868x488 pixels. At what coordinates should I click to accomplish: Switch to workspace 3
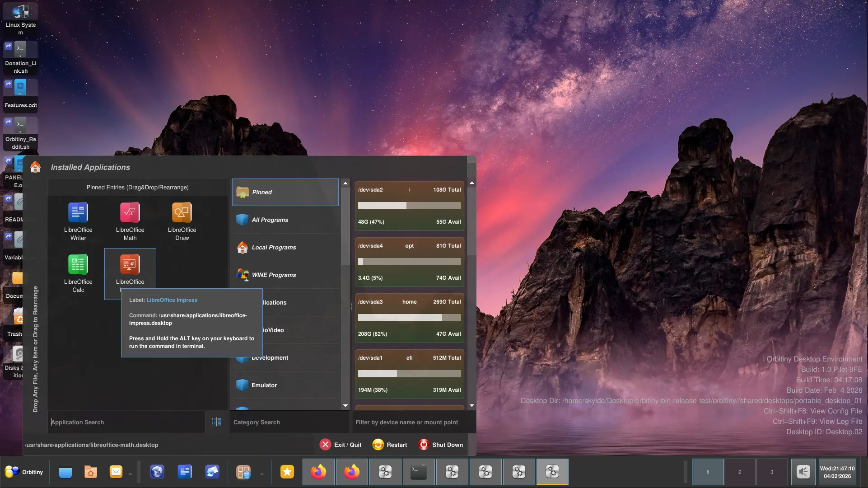coord(772,472)
